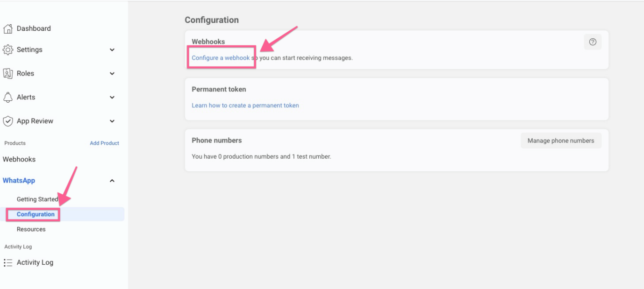
Task: Click the Manage phone numbers button
Action: tap(561, 141)
